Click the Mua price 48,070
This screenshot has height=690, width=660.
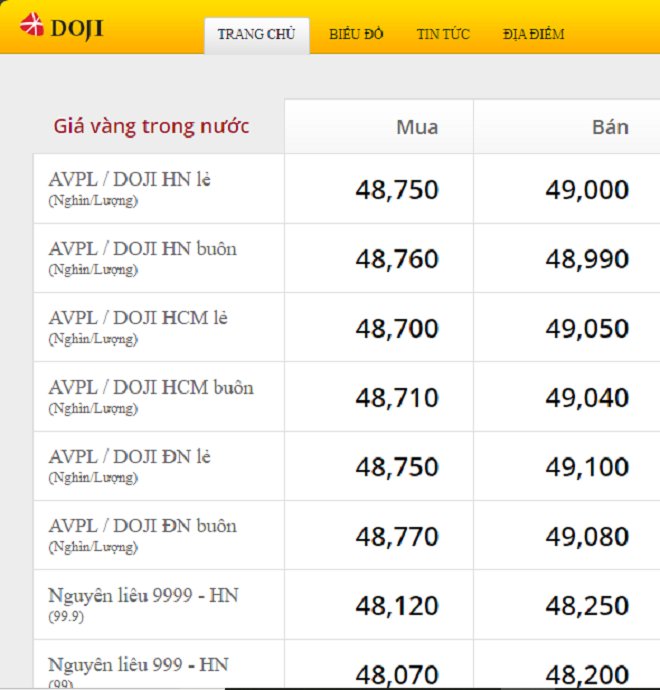tap(397, 675)
